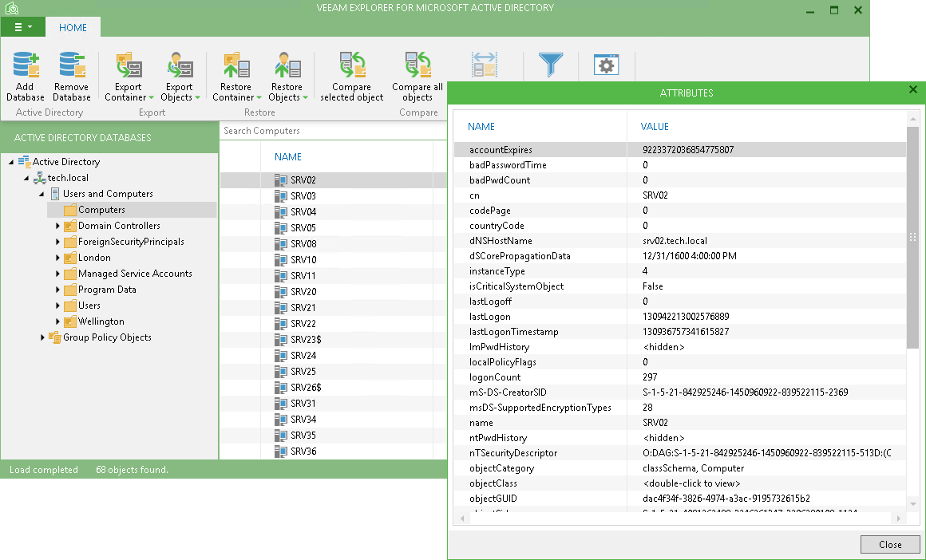926x560 pixels.
Task: Select the objectClass double-click to view value
Action: click(x=691, y=483)
